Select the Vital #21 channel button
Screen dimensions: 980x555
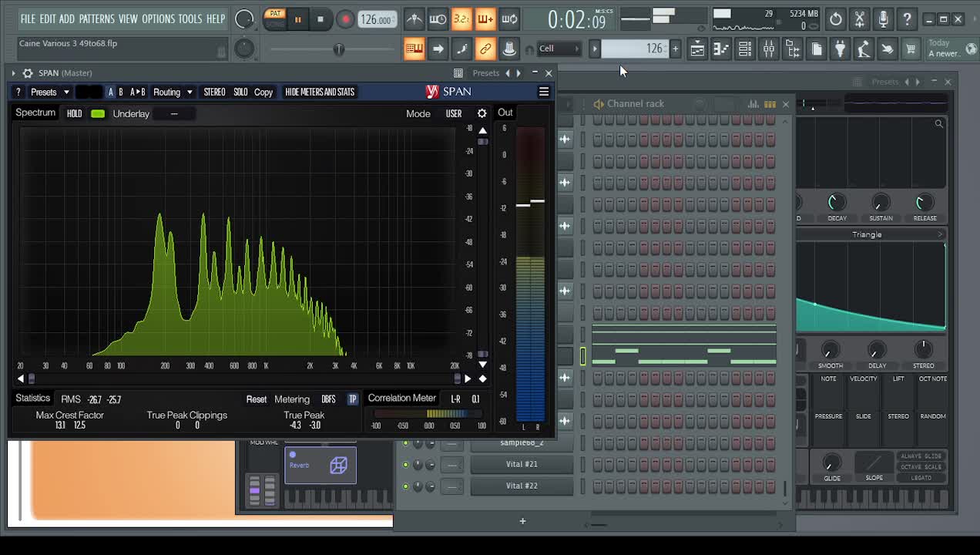(x=522, y=464)
